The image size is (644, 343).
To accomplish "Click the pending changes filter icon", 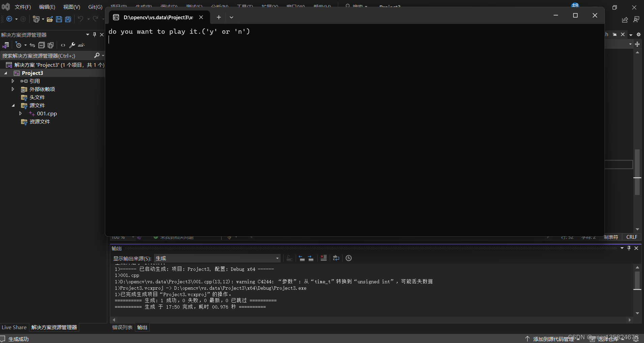I will point(19,45).
